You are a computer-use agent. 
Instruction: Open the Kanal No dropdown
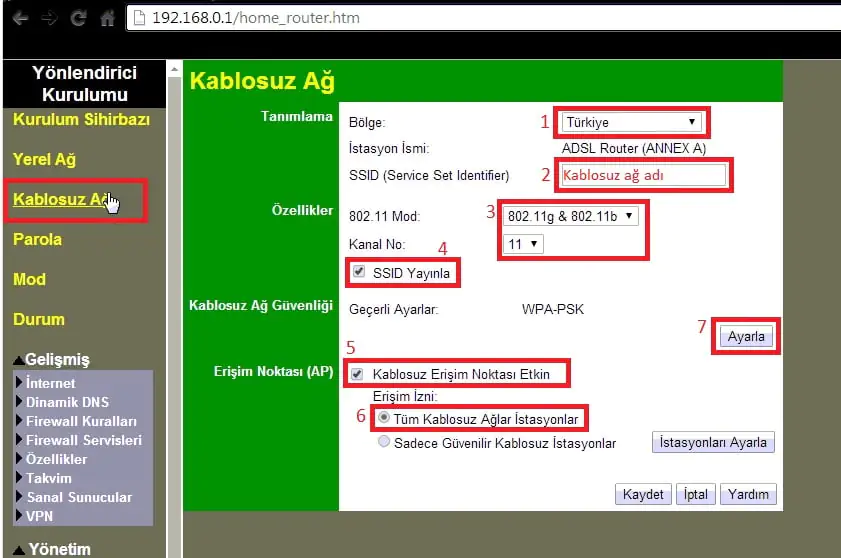(523, 244)
